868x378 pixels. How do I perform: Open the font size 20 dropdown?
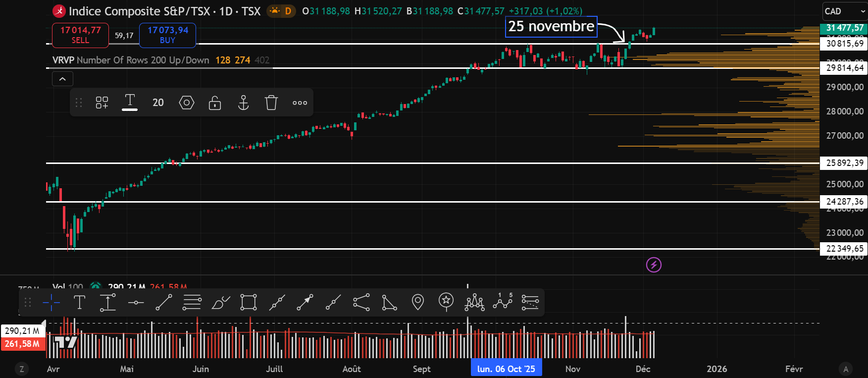point(158,103)
